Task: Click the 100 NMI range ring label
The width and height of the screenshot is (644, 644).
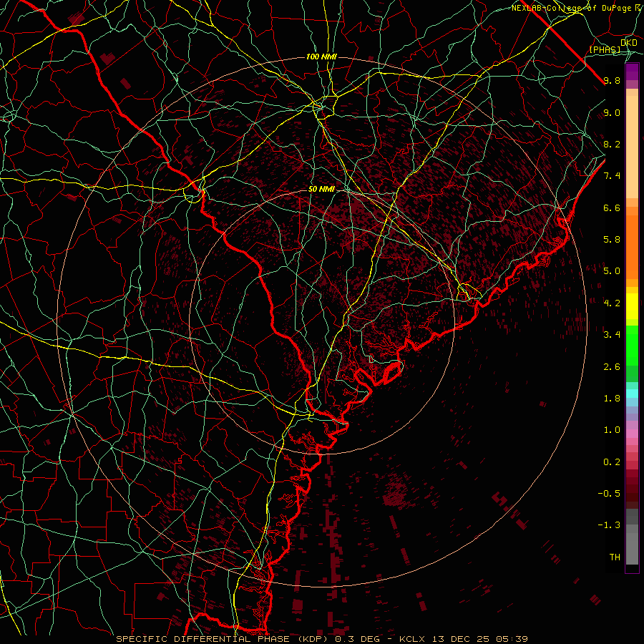Action: tap(321, 57)
